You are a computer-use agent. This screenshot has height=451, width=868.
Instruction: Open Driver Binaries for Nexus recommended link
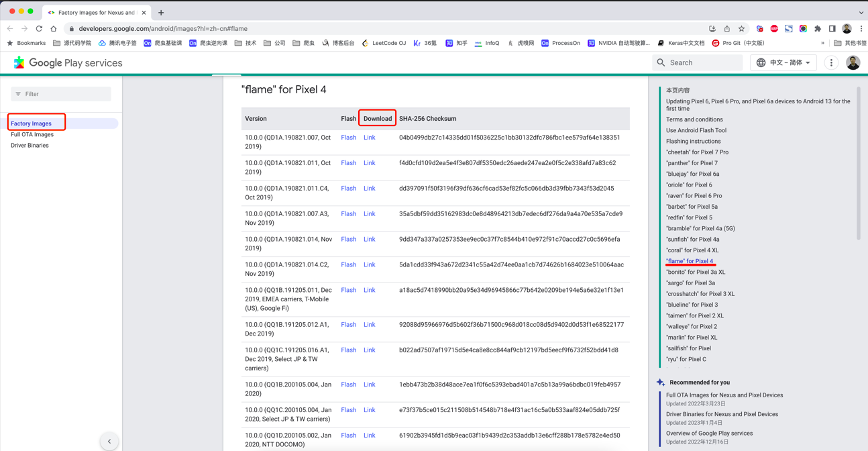722,414
